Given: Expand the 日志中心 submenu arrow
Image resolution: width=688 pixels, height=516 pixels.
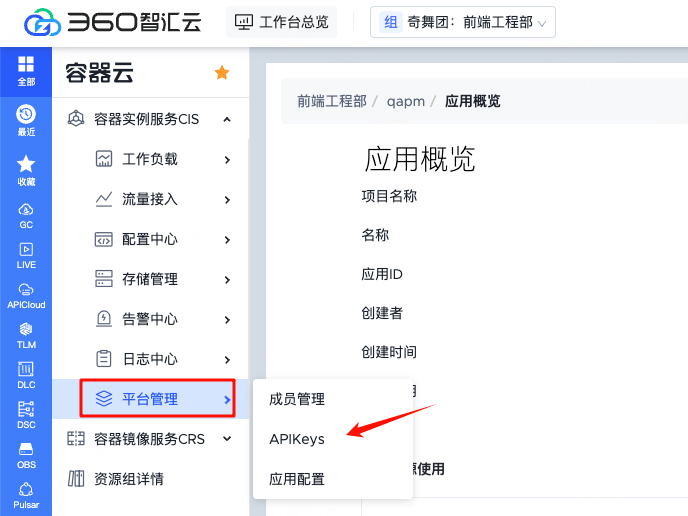Looking at the screenshot, I should 227,360.
